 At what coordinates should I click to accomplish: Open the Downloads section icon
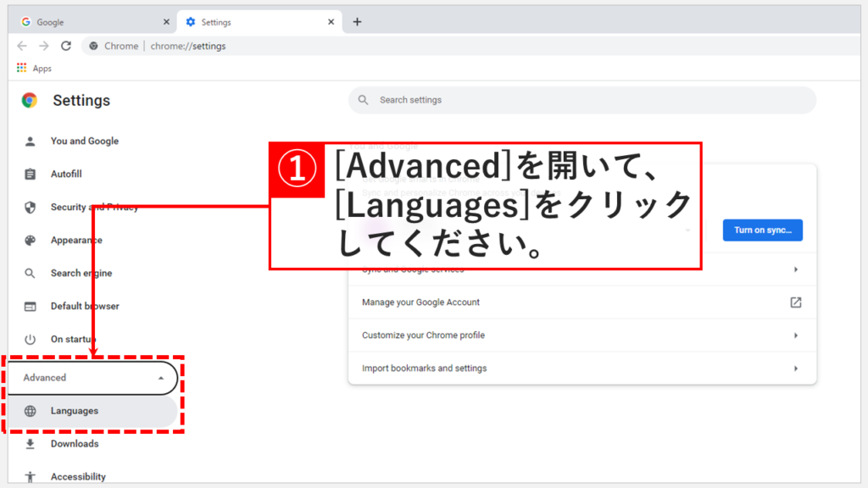pyautogui.click(x=31, y=444)
